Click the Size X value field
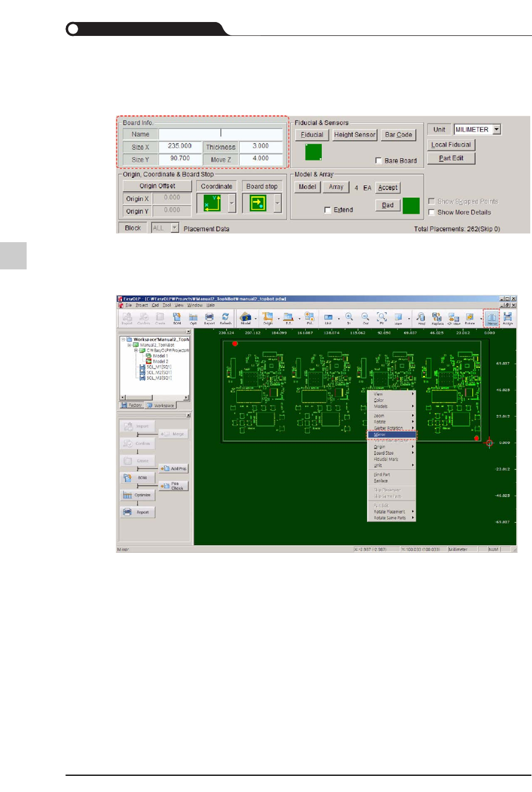This screenshot has width=532, height=792. (x=179, y=147)
